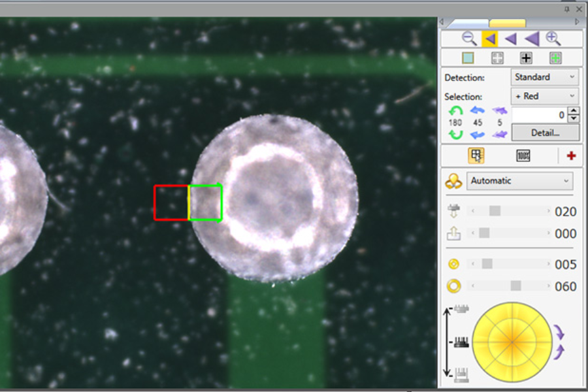Click the slider track with value 060
The width and height of the screenshot is (588, 392).
(510, 286)
